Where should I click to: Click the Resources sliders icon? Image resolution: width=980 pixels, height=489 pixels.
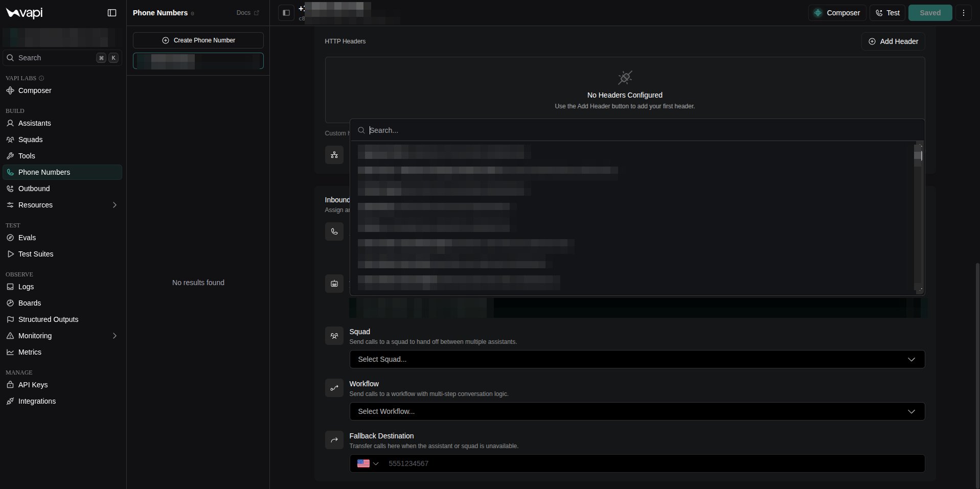pos(10,205)
